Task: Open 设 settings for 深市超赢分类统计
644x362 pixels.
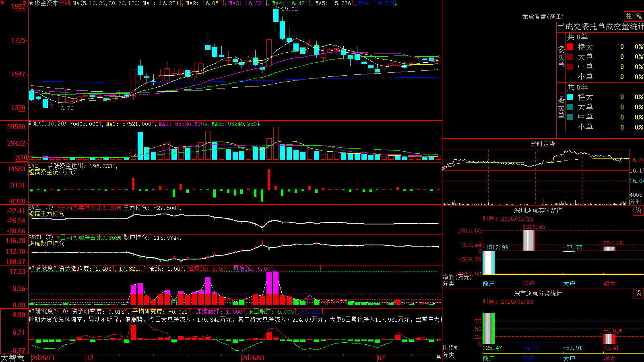Action: point(638,293)
